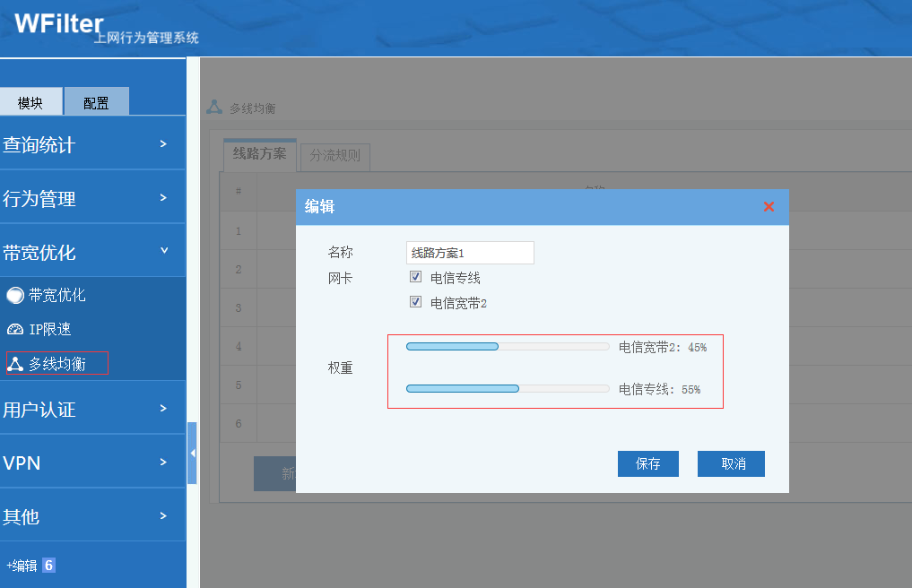Collapse the sidebar using the arrow handle
Viewport: 912px width, 588px height.
[192, 454]
